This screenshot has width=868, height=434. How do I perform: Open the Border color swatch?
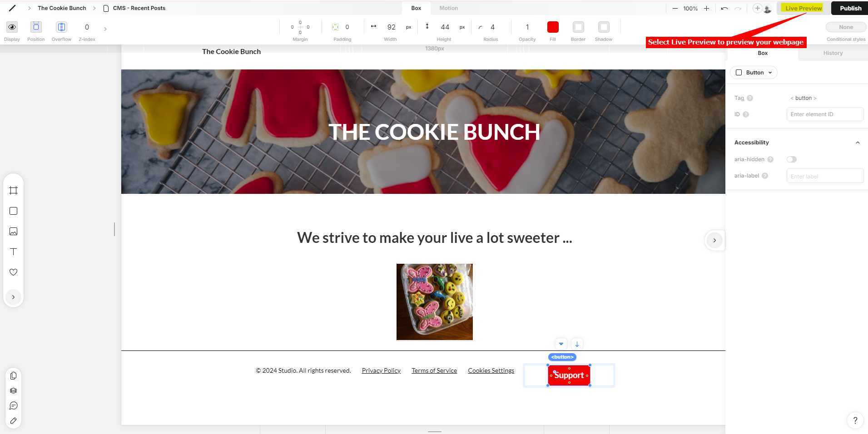coord(578,27)
